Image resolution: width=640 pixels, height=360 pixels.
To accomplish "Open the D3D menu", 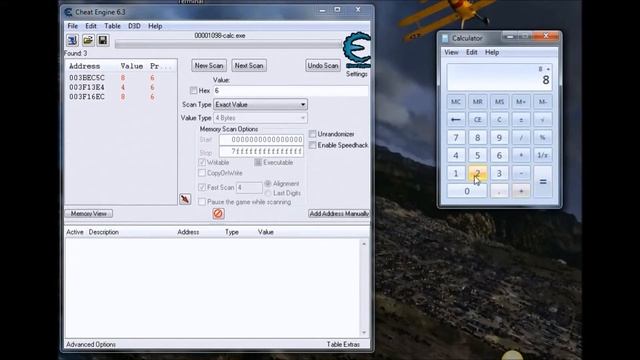I will [134, 26].
